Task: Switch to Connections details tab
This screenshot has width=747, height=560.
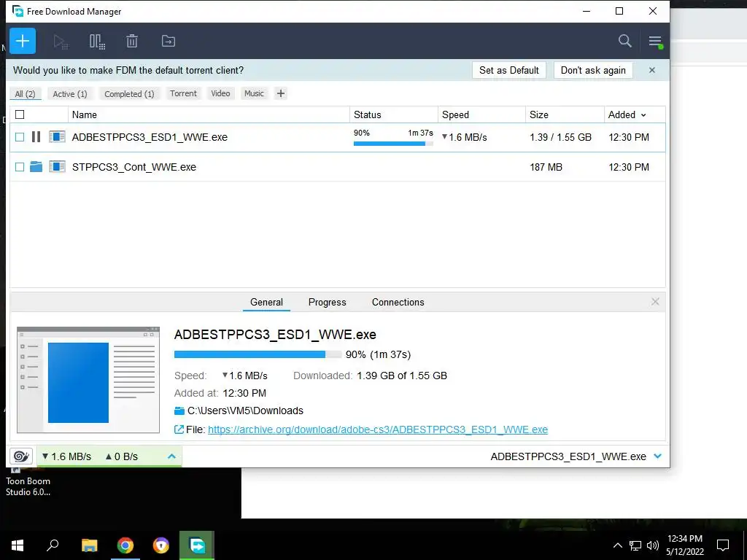Action: click(x=398, y=302)
